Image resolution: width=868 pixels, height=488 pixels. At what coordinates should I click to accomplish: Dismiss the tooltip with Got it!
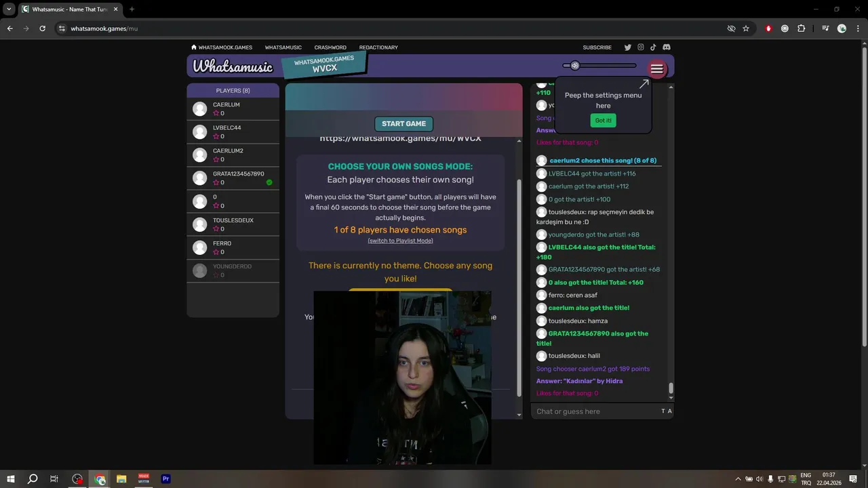(603, 120)
